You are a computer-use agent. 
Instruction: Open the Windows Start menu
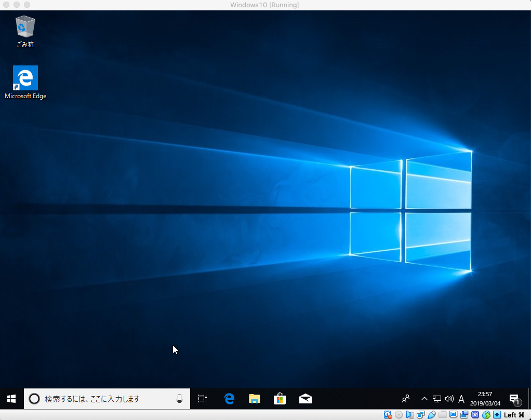click(10, 399)
